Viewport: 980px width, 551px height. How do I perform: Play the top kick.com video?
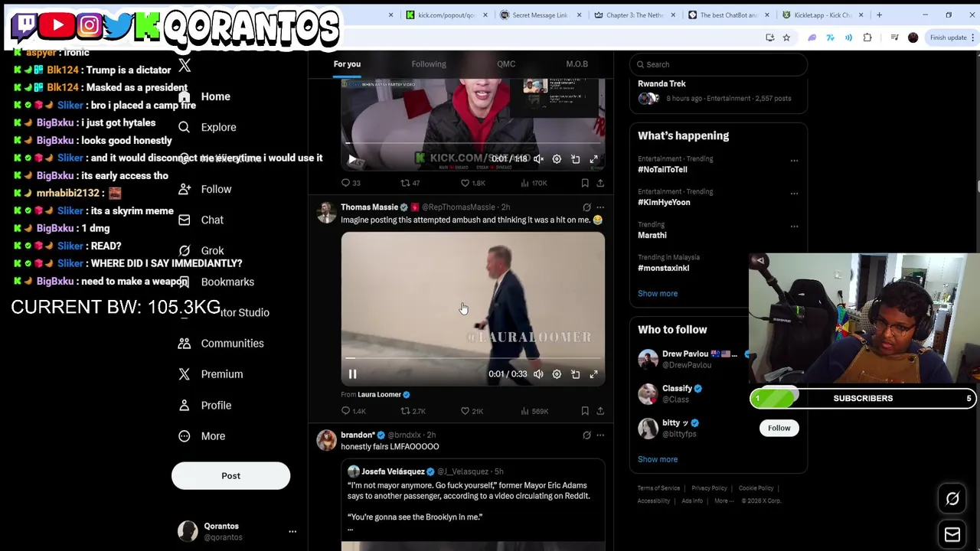pos(353,159)
